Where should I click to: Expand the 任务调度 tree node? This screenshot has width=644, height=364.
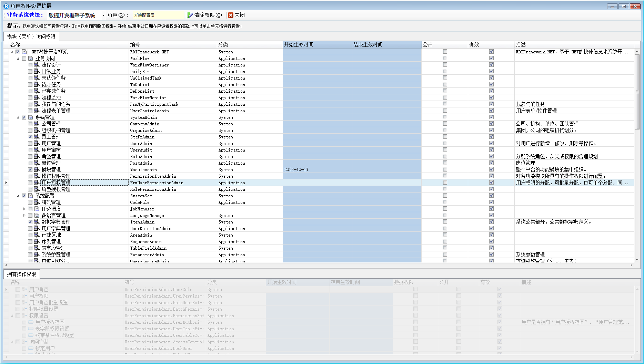coord(24,209)
